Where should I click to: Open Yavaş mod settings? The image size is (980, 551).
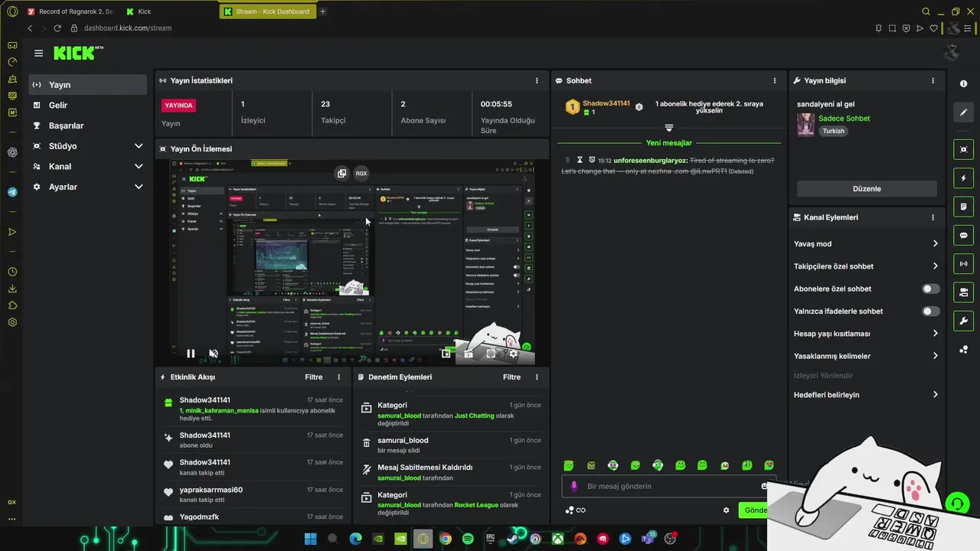click(866, 244)
